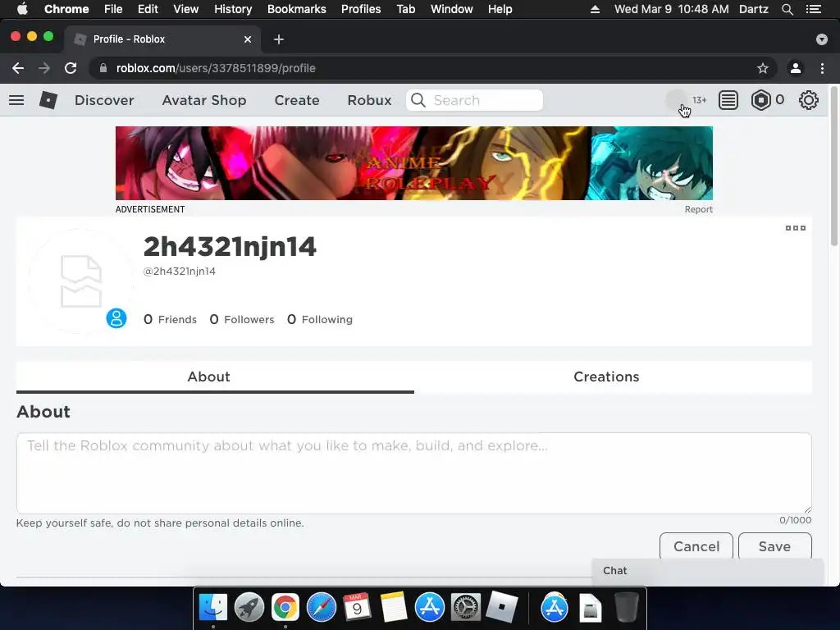Open the three-dot profile options menu
This screenshot has height=630, width=840.
pos(796,228)
